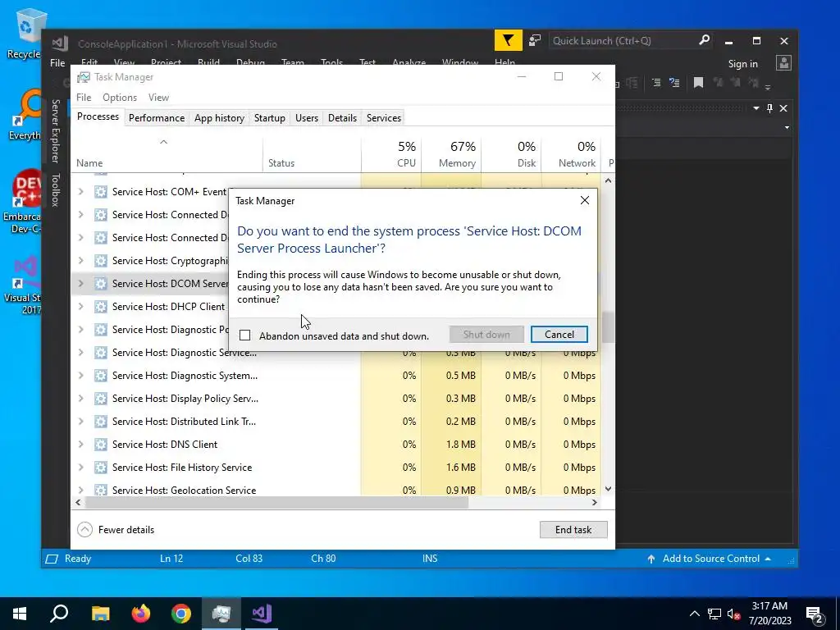840x630 pixels.
Task: Open Task Manager File menu
Action: coord(84,98)
